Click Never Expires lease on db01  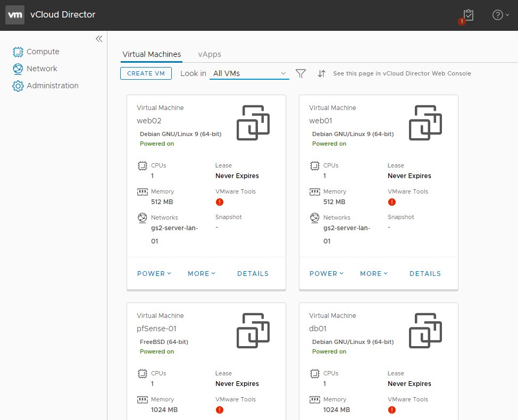coord(410,384)
